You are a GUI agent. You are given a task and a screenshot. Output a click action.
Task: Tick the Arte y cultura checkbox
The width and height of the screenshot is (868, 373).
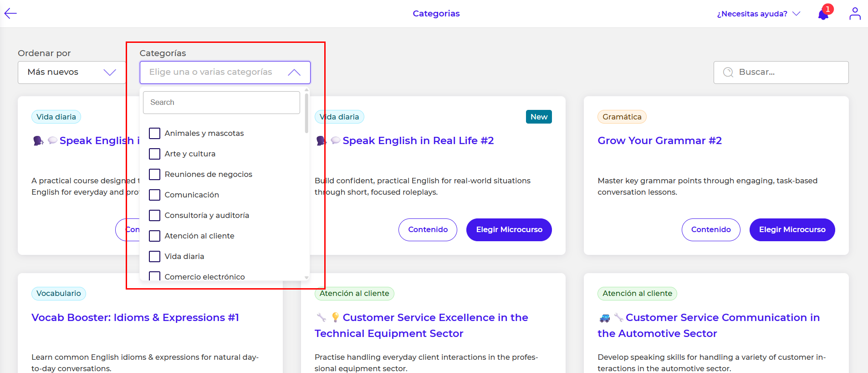(x=155, y=154)
